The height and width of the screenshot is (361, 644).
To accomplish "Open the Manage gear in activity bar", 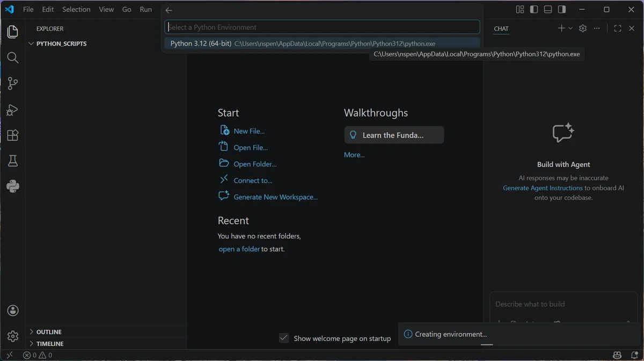I will pyautogui.click(x=13, y=336).
